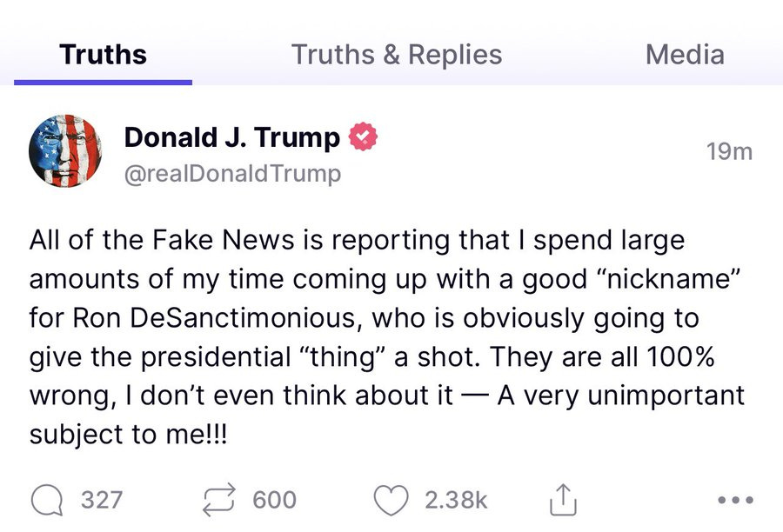Click the Donald J. Trump display name
Screen dimensions: 783x532
(x=232, y=136)
